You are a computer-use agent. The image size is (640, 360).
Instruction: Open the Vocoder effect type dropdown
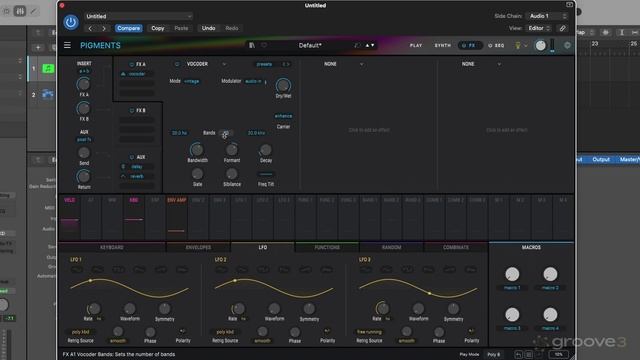(x=224, y=64)
